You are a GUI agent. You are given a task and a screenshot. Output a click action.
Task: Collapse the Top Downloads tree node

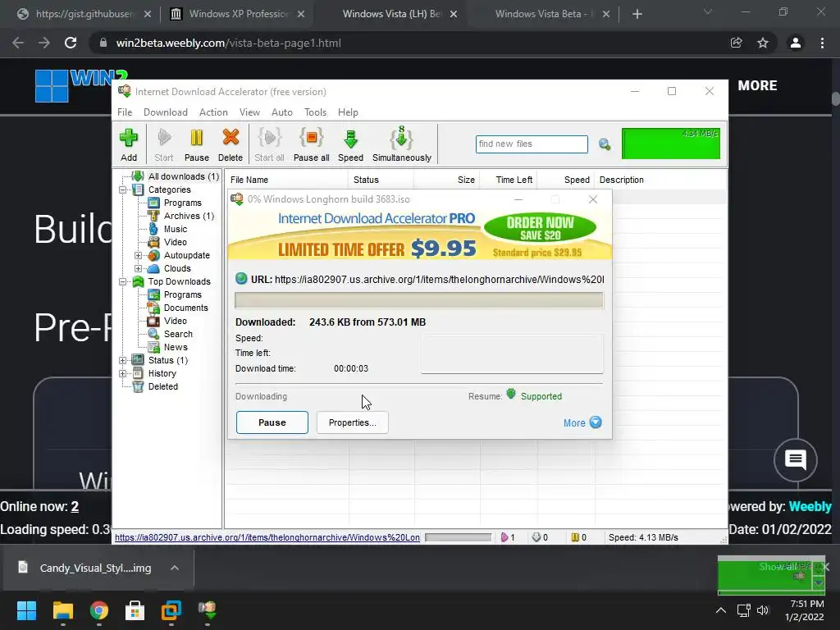(123, 282)
